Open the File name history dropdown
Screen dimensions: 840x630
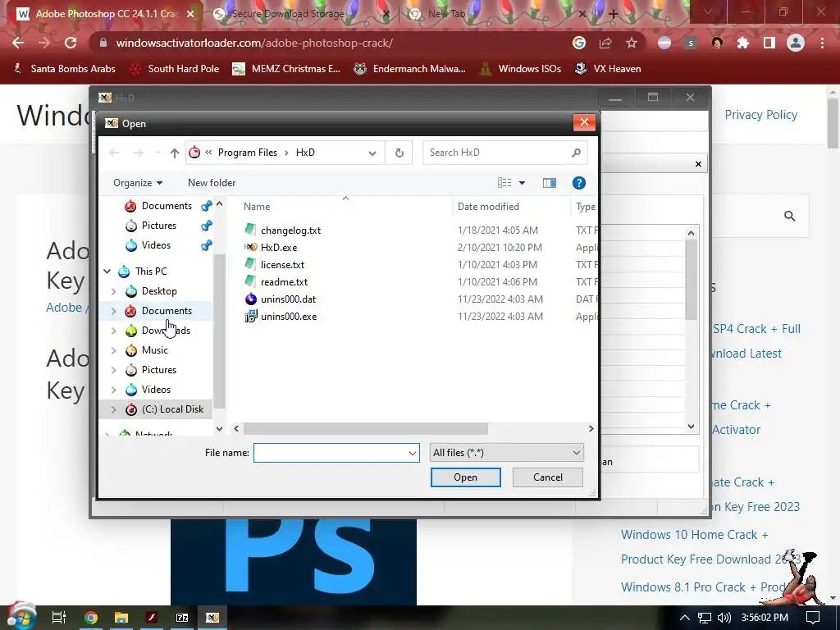(413, 453)
